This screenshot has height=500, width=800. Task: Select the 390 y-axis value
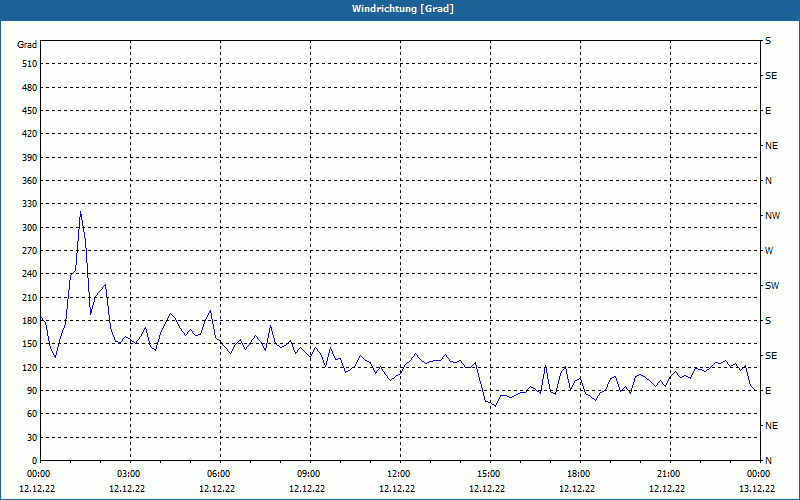pyautogui.click(x=30, y=158)
